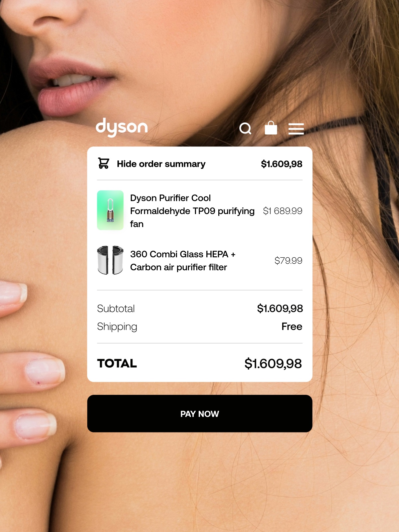Select 360 Combi Glass HEPA filter title
Viewport: 399px width, 532px height.
[x=183, y=261]
